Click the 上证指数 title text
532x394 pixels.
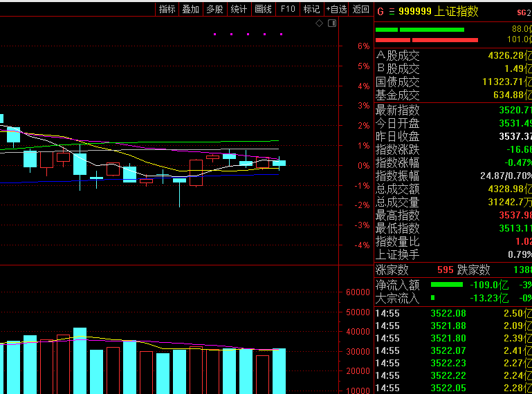pyautogui.click(x=456, y=12)
